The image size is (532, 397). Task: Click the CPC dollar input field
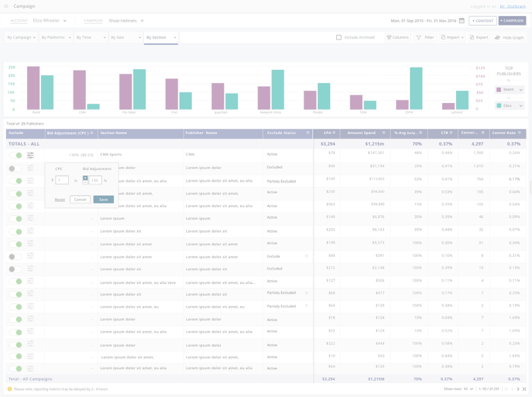pyautogui.click(x=61, y=180)
